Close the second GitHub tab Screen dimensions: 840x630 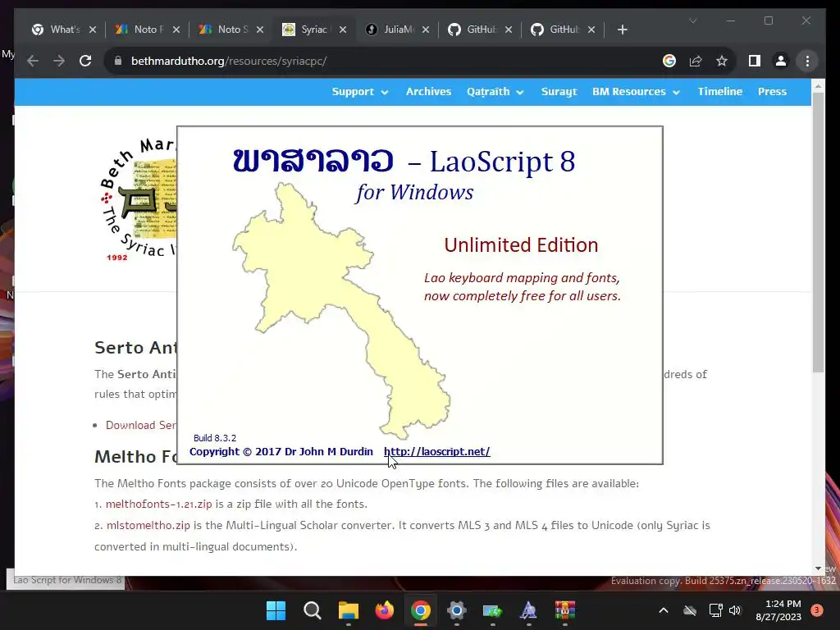591,30
